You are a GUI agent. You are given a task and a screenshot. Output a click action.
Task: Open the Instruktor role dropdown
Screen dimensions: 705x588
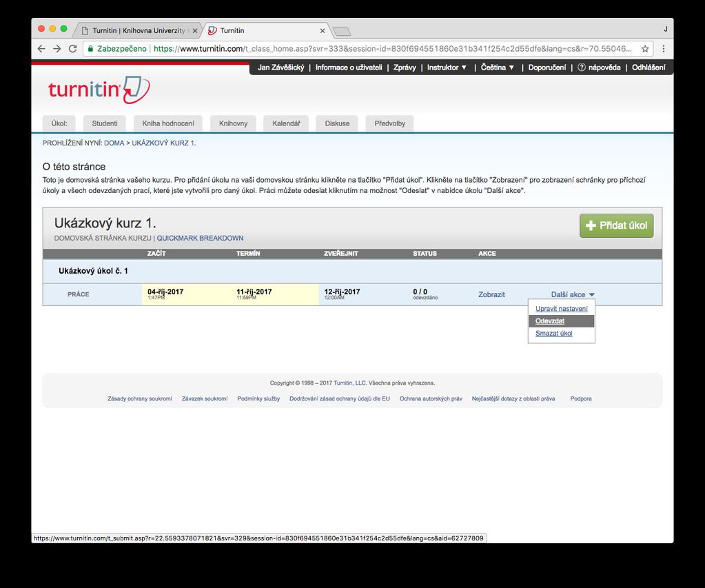[x=447, y=68]
